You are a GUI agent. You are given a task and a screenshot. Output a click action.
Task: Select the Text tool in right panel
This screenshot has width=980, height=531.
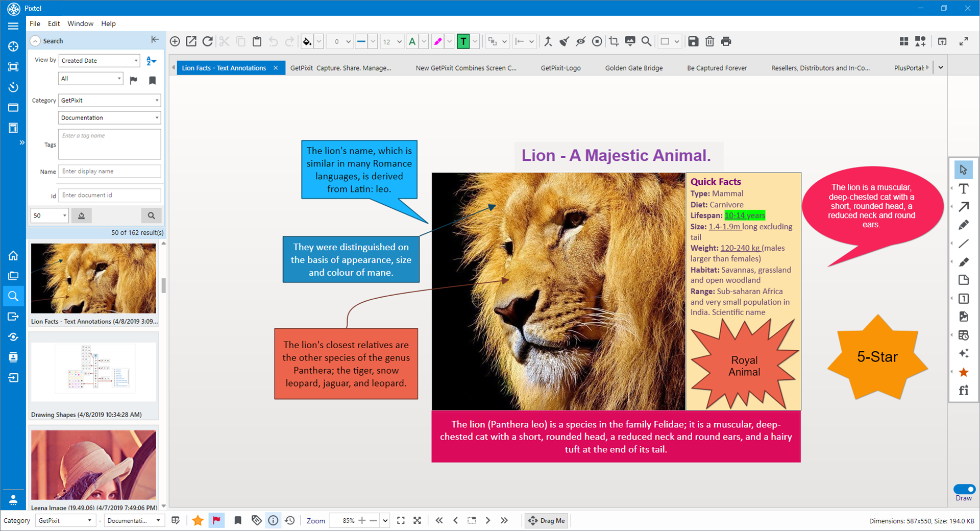[x=963, y=189]
